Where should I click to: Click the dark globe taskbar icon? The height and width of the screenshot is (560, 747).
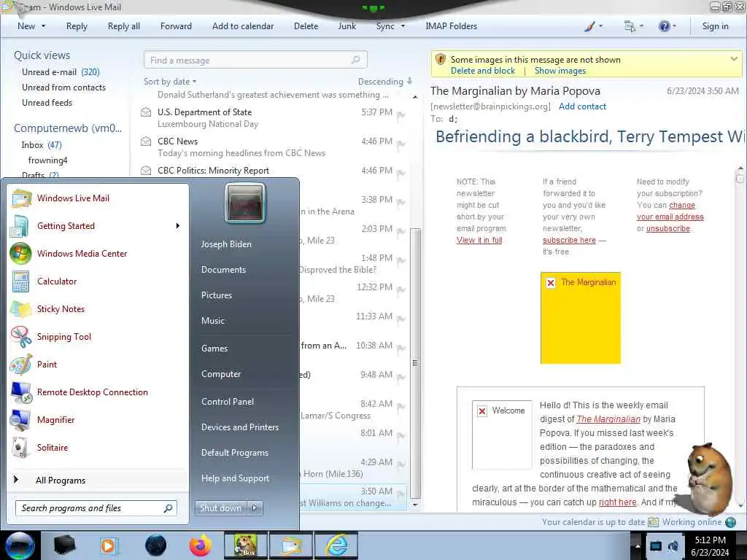pos(155,545)
